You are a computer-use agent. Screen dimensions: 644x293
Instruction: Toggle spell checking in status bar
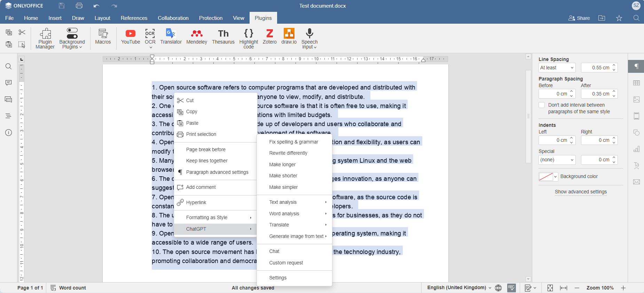511,288
